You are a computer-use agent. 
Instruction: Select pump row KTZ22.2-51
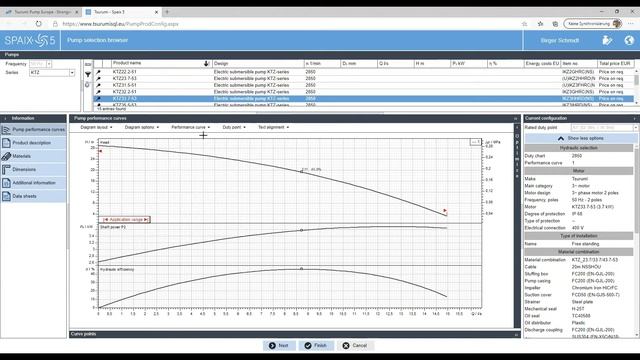click(363, 72)
